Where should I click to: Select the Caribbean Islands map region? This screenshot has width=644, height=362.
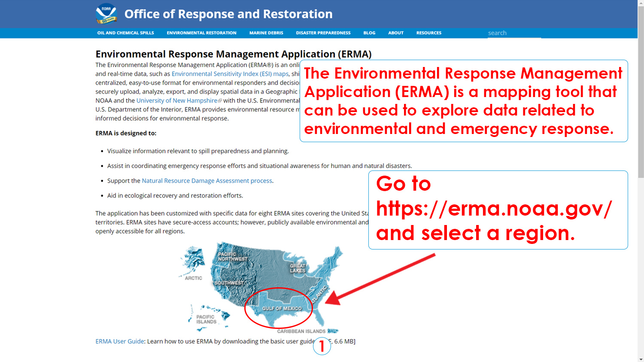(302, 331)
